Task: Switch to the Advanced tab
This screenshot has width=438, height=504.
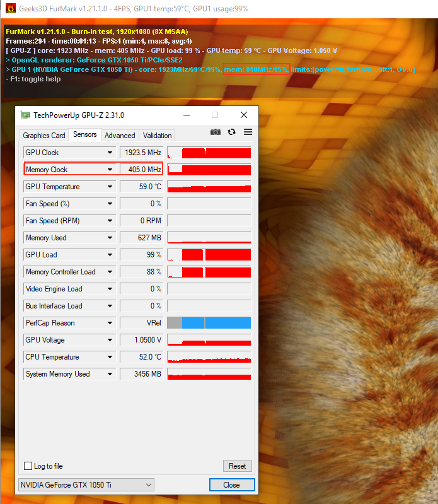Action: click(x=120, y=136)
